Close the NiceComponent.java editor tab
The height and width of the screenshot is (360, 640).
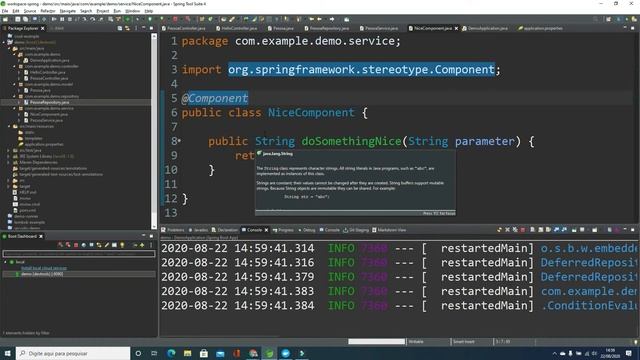pos(456,28)
